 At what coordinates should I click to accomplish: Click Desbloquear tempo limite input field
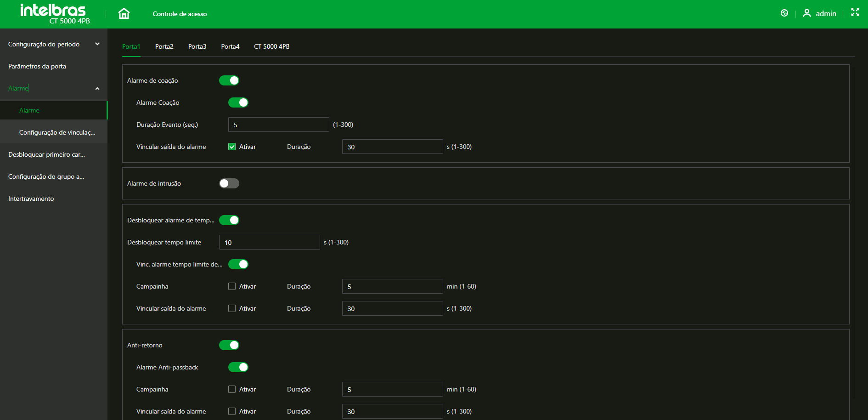[269, 242]
